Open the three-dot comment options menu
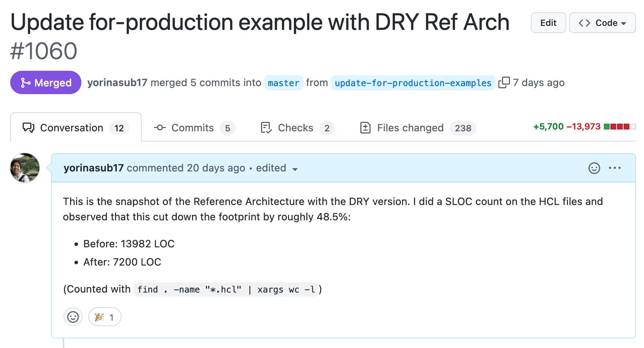The image size is (644, 348). 615,168
